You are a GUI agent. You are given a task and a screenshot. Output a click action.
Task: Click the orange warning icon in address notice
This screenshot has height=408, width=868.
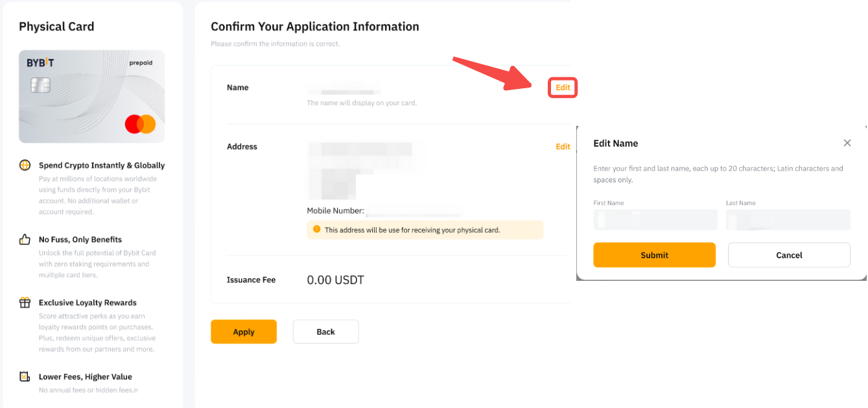point(317,230)
